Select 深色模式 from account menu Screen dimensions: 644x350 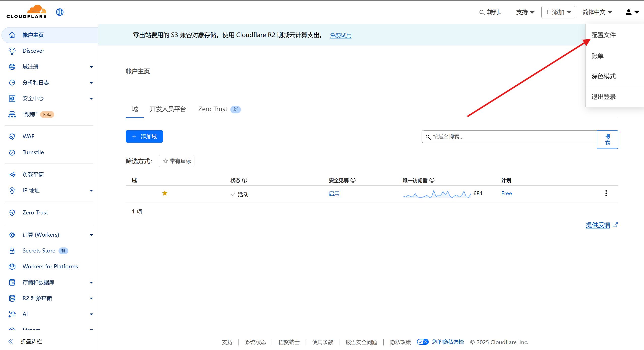click(x=604, y=76)
